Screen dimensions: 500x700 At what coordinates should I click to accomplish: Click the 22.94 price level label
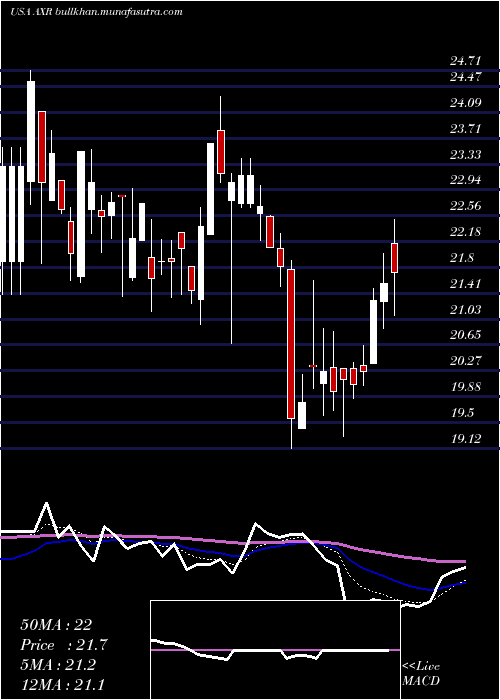[466, 180]
